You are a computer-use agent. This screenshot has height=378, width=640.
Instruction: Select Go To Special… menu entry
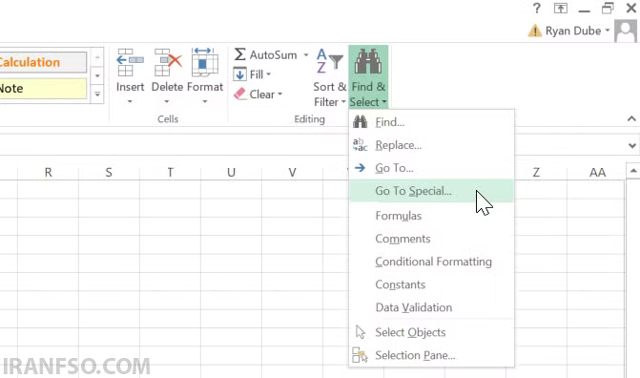[x=431, y=191]
